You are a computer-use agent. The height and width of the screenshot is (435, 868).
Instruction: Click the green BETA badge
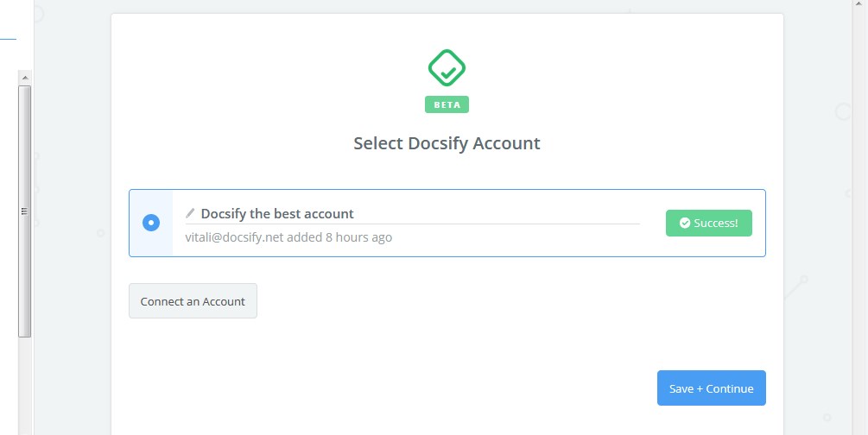tap(447, 104)
